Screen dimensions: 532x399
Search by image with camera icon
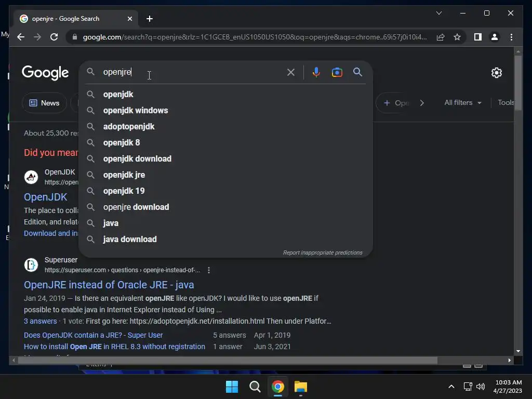coord(337,72)
